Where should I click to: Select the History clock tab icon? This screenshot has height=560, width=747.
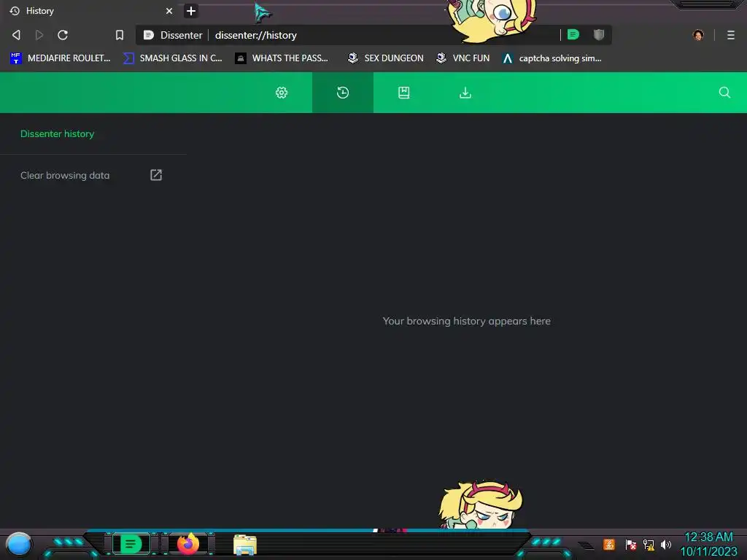tap(343, 93)
